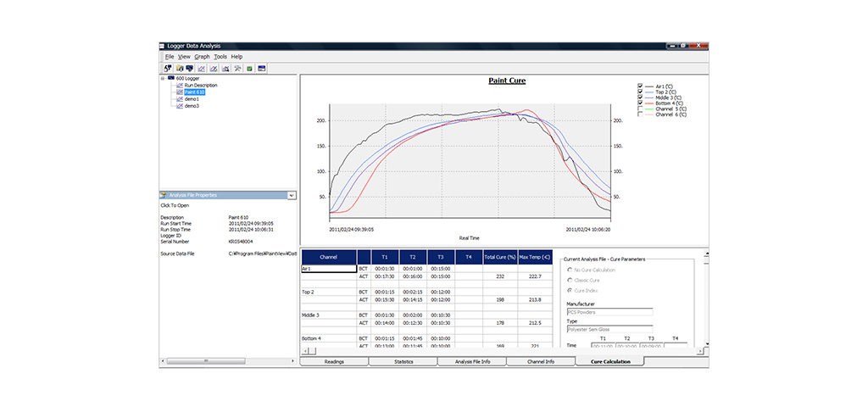Switch to the Channel Info tab
The image size is (868, 407).
coord(541,361)
